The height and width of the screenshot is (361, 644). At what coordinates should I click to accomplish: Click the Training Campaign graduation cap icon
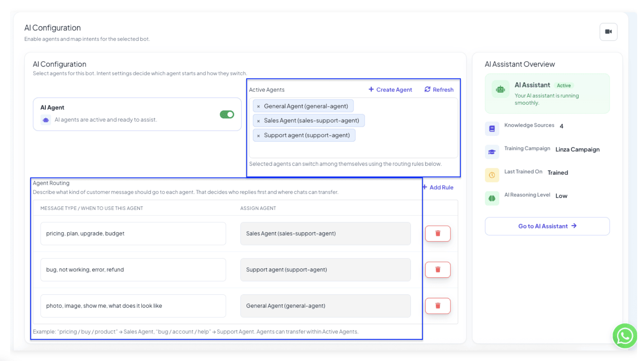pyautogui.click(x=492, y=152)
